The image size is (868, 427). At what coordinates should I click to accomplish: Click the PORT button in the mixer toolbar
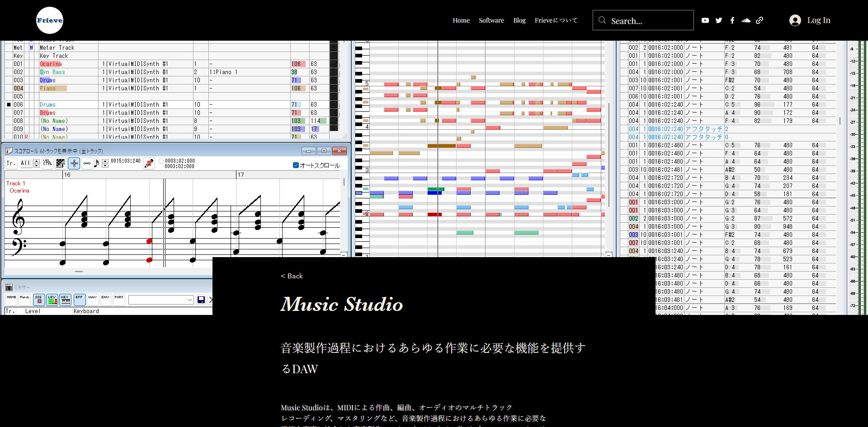tap(119, 300)
